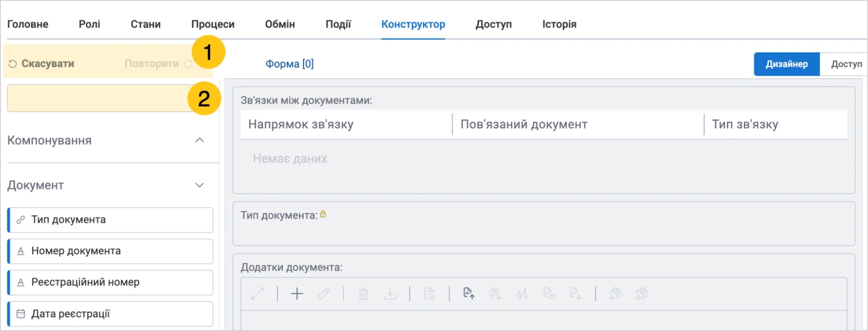Go to the Процеси tab
Viewport: 868px width, 331px height.
click(x=213, y=24)
